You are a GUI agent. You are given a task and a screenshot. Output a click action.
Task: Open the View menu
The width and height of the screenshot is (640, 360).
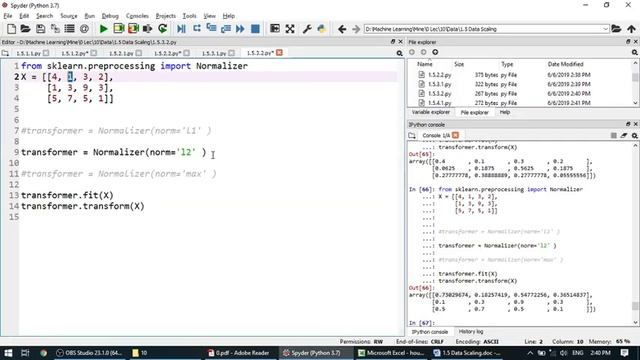(x=209, y=16)
